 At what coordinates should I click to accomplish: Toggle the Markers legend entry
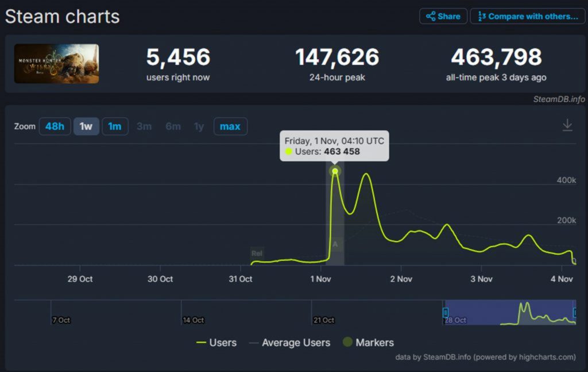(x=368, y=342)
